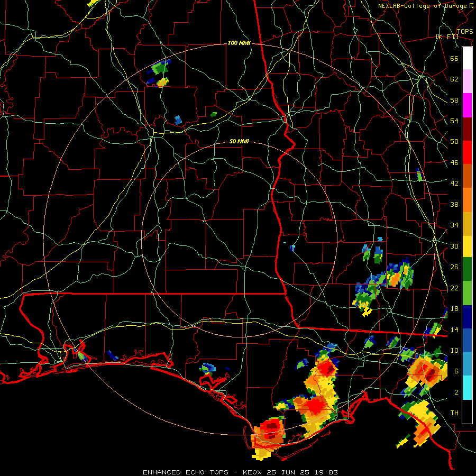Click the '25 JUN 25 19:03' timestamp

click(x=302, y=472)
